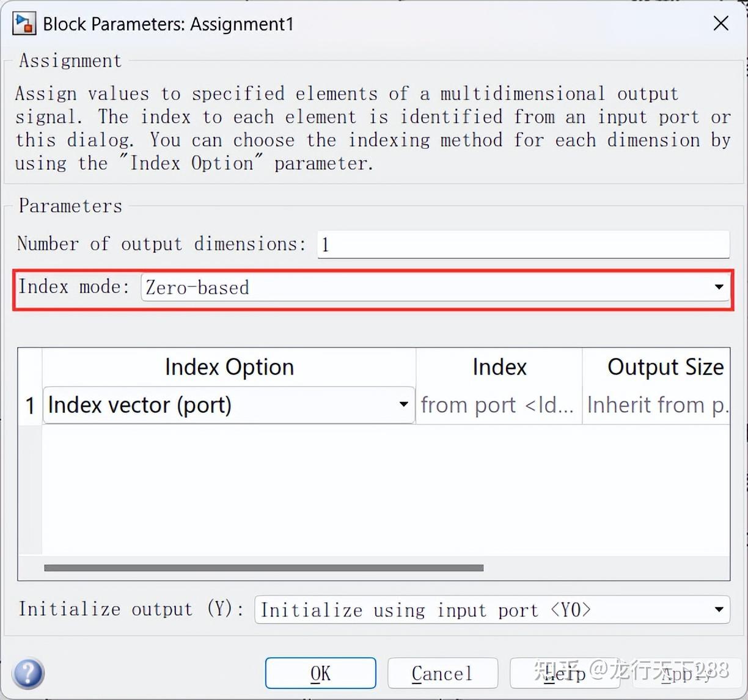Confirm with the OK button

click(x=320, y=673)
